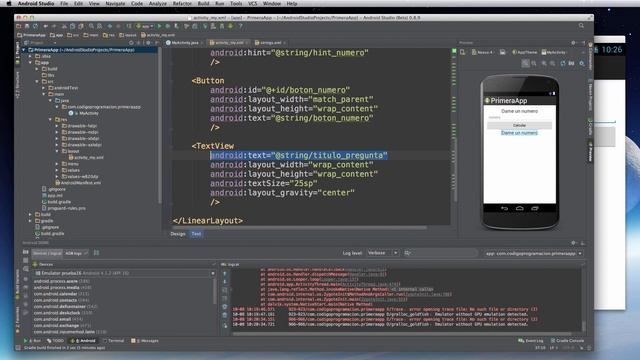Click the Search Everywhere magnifier icon
The height and width of the screenshot is (360, 640).
coord(581,26)
